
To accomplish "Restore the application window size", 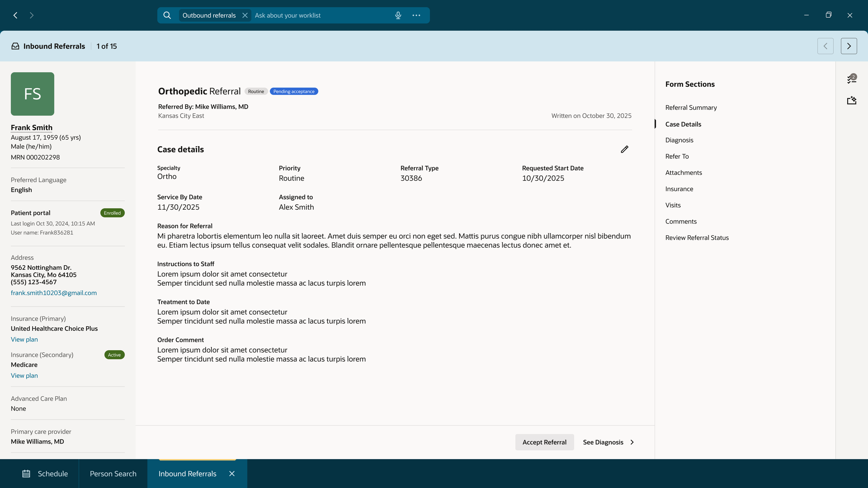I will click(x=828, y=15).
